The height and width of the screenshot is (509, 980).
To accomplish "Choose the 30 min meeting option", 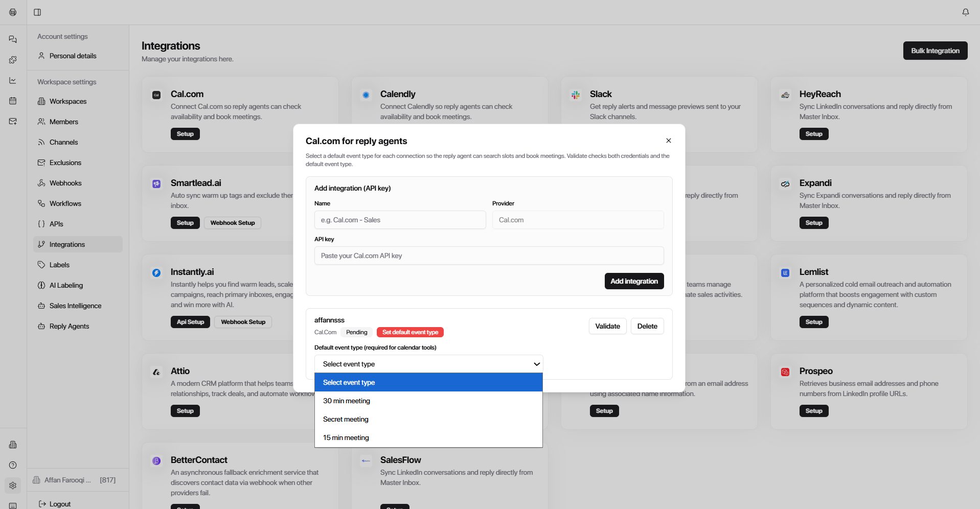I will click(x=347, y=401).
